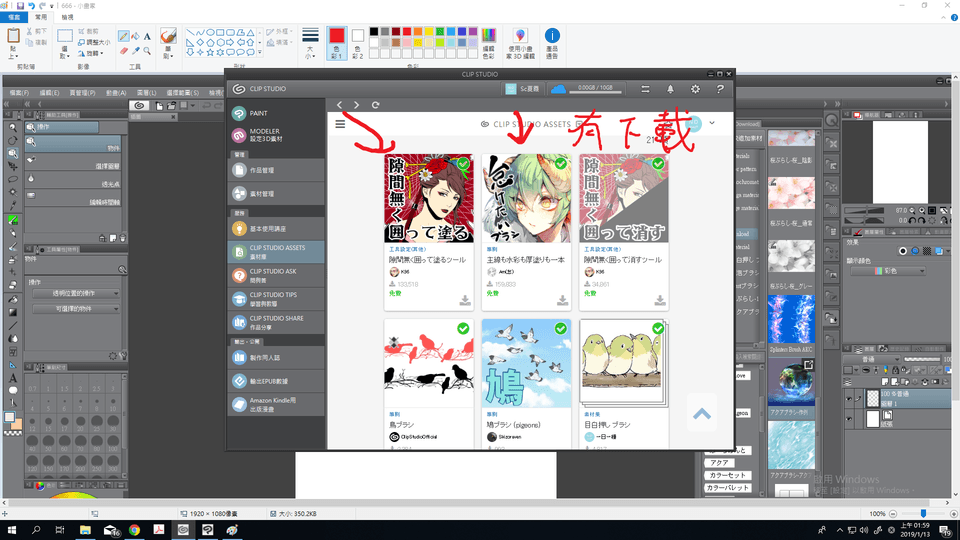Open Task View on the taskbar

(x=60, y=530)
